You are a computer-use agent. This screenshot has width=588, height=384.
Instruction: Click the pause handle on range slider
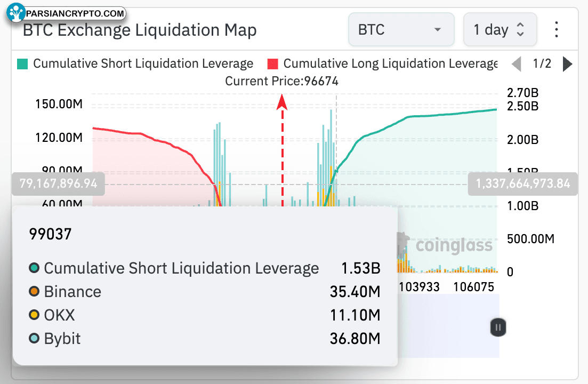[x=498, y=327]
